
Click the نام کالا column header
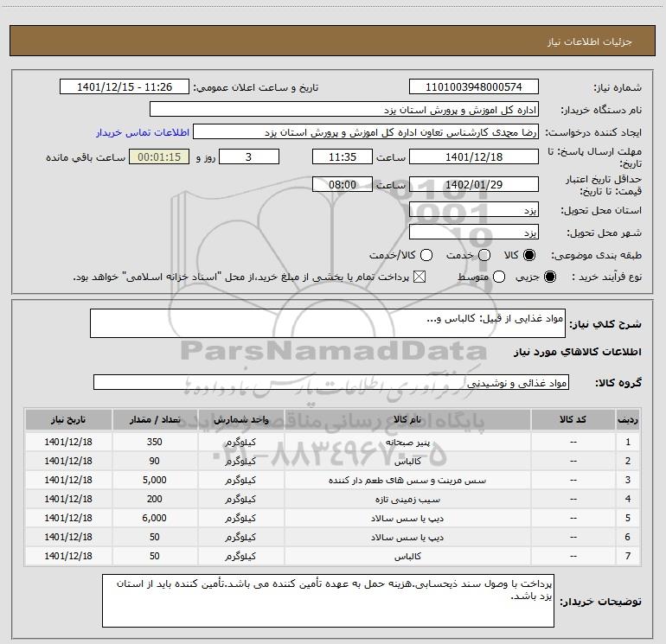407,420
